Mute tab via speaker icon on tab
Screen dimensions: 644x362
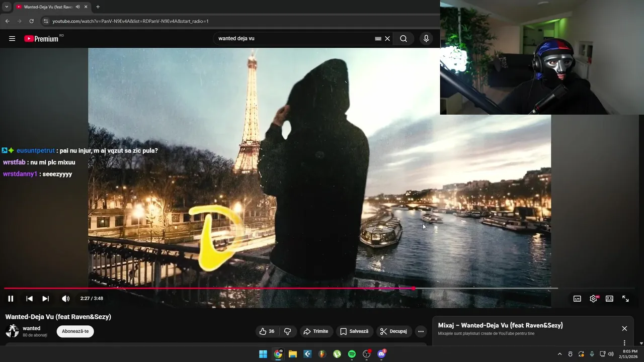pos(77,7)
